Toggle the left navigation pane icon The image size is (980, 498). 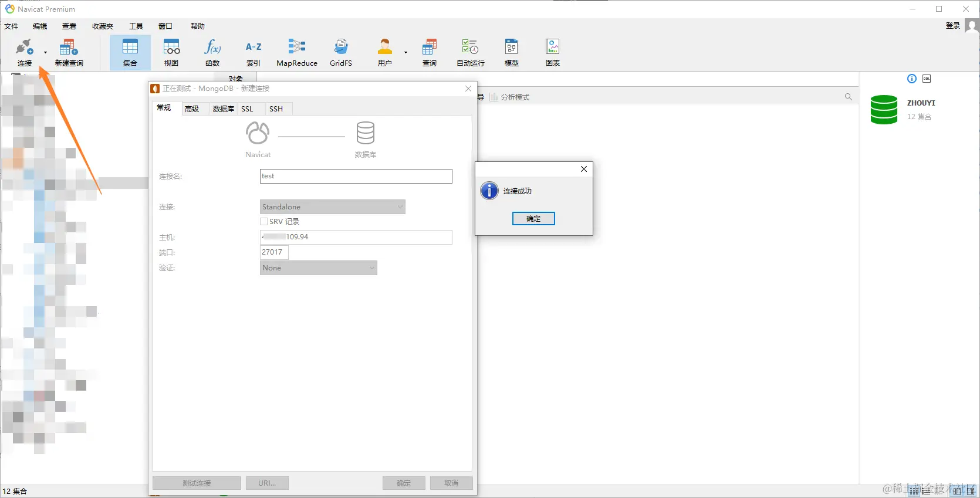click(957, 491)
